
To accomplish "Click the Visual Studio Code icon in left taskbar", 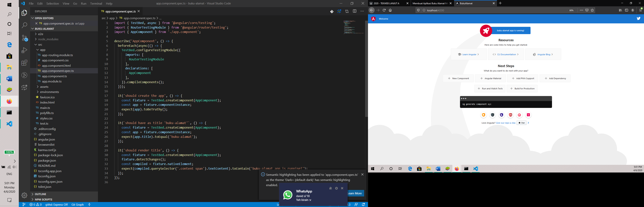I will (9, 124).
